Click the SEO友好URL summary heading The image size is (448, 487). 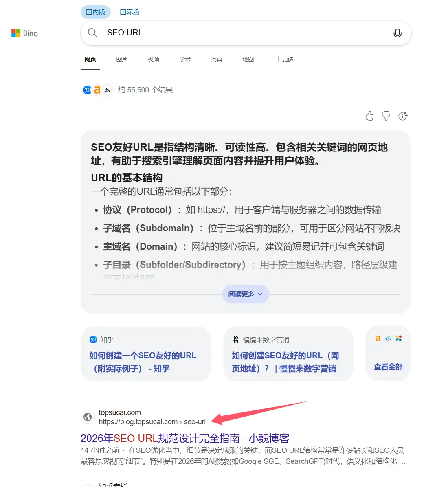coord(239,154)
